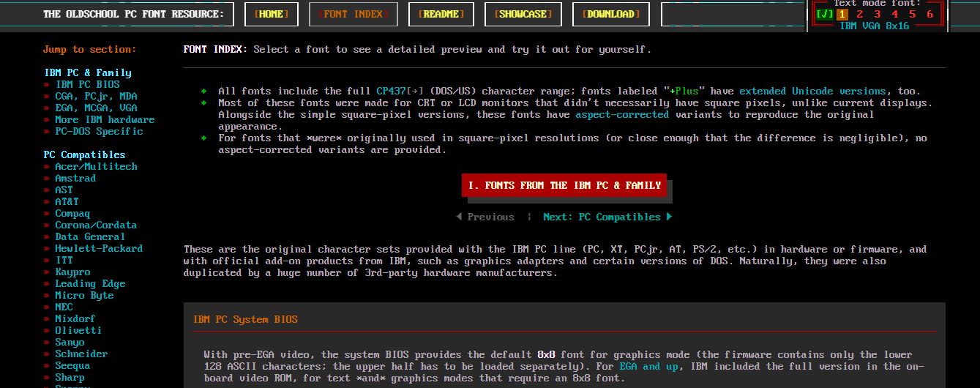The height and width of the screenshot is (388, 980).
Task: Jump to IBM PC BIOS section
Action: (87, 84)
